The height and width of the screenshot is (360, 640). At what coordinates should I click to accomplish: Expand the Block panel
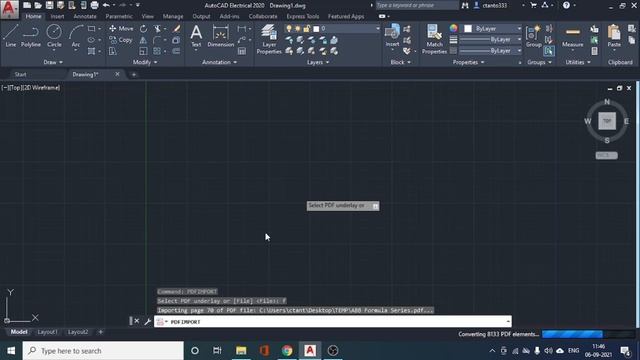400,62
